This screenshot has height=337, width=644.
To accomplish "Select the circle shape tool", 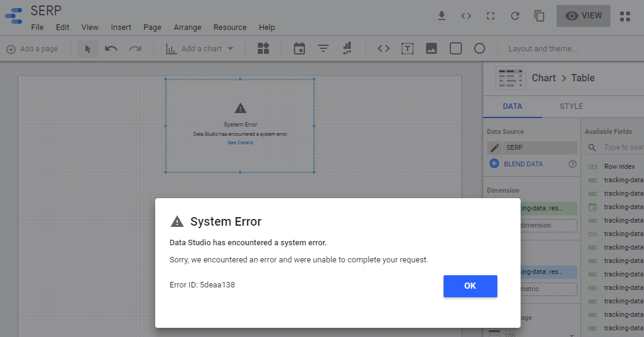I will pos(480,49).
